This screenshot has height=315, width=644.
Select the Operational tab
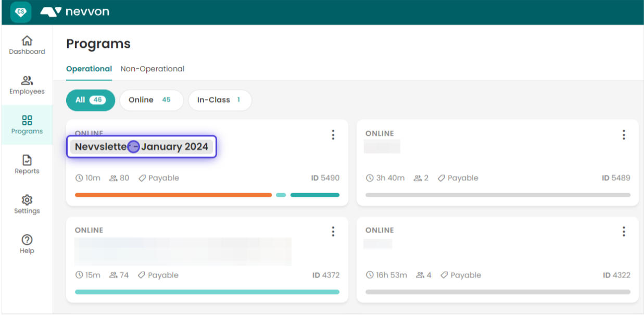[x=89, y=69]
